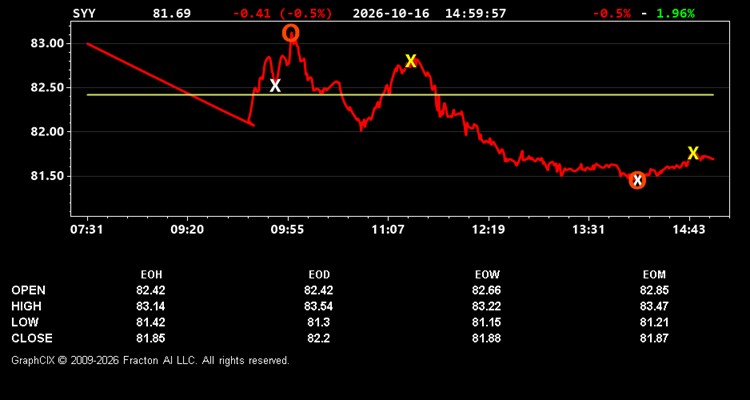Viewport: 750px width, 400px height.
Task: Click the EOM close value 81.87
Action: pos(654,338)
